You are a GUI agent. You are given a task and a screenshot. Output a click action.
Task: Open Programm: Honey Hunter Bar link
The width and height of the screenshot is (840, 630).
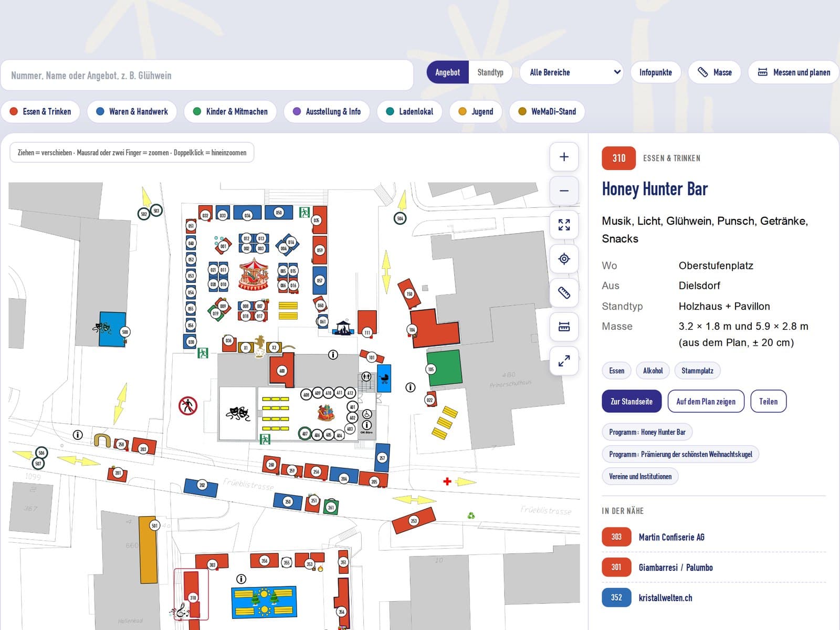pos(647,432)
